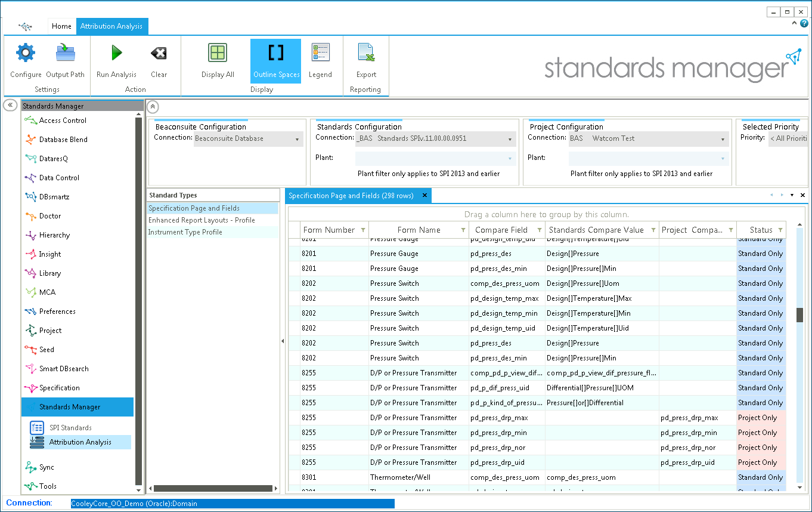Open Doctor module
Image resolution: width=812 pixels, height=512 pixels.
50,216
